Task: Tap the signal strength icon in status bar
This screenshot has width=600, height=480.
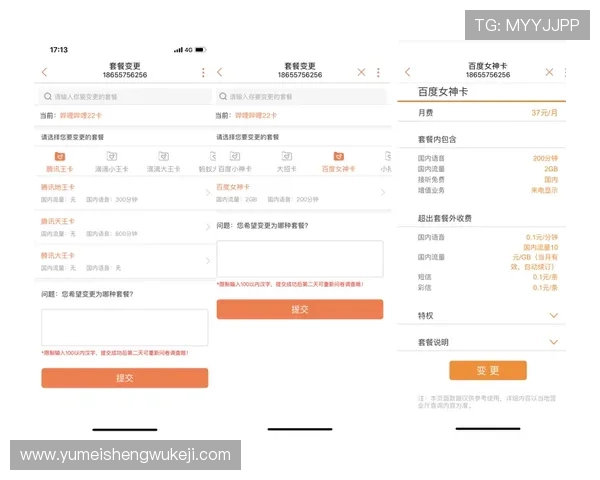Action: [x=178, y=50]
